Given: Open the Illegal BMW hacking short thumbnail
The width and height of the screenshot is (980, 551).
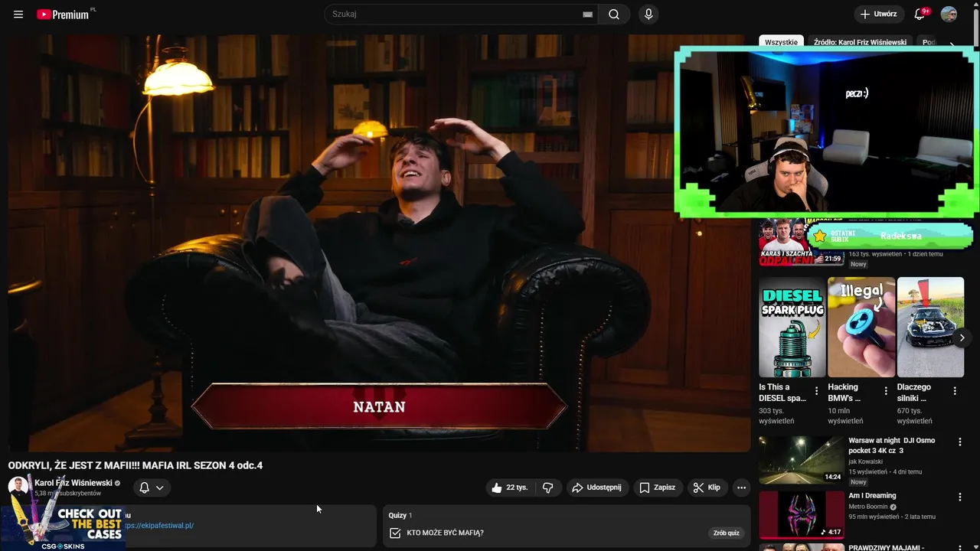Looking at the screenshot, I should pyautogui.click(x=861, y=327).
